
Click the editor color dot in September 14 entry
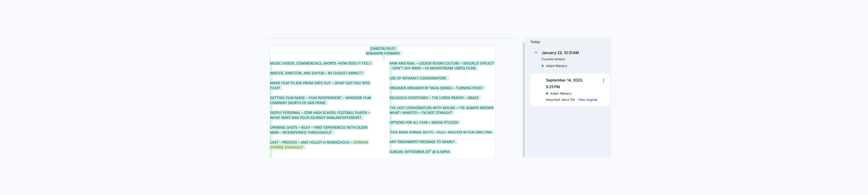tap(547, 94)
